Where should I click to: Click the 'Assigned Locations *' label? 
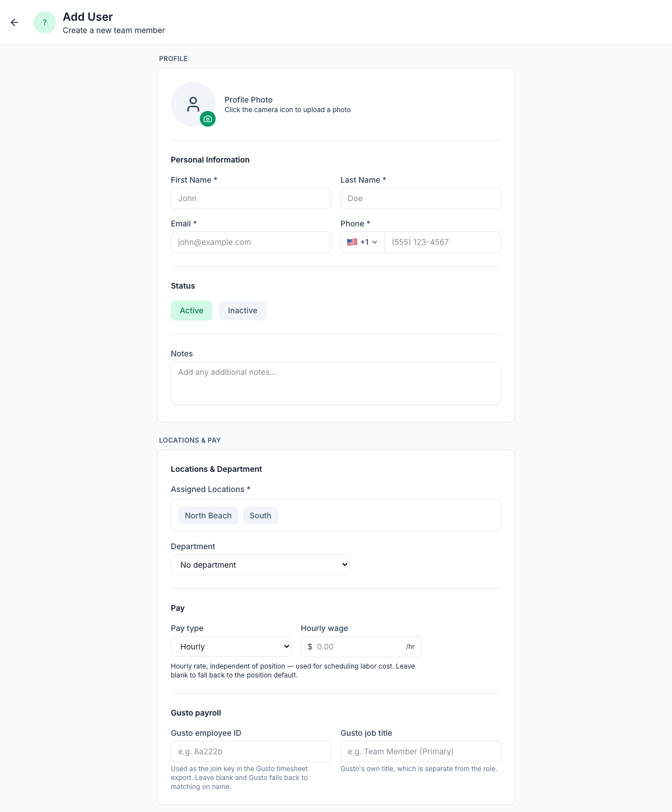[x=211, y=489]
